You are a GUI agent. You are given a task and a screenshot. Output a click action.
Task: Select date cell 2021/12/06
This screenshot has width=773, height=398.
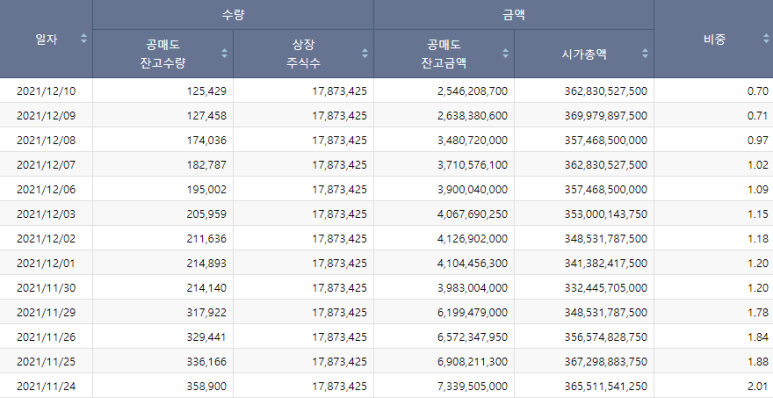(x=46, y=189)
